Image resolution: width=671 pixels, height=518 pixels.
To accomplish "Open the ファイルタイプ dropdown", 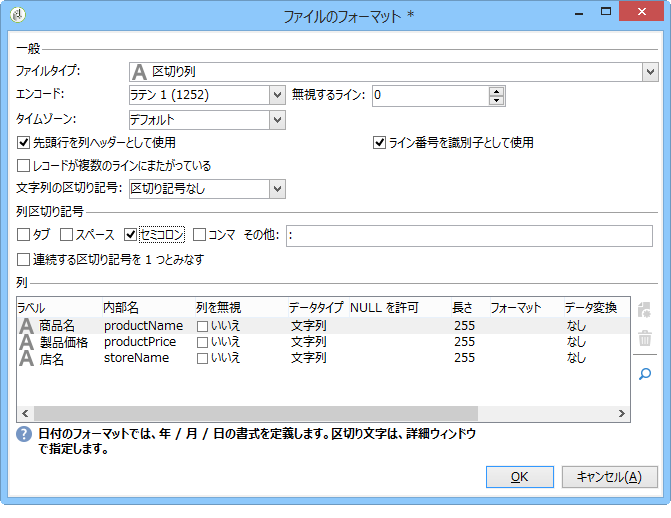I will (x=650, y=71).
